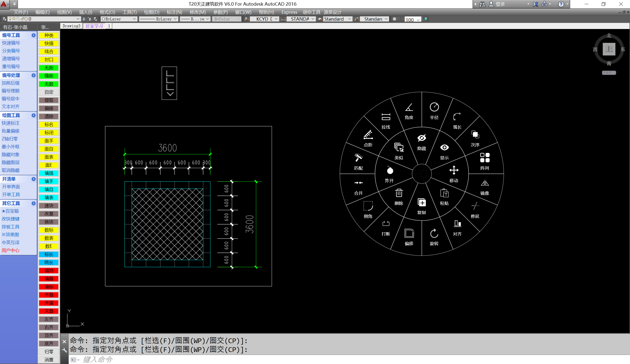630x364 pixels.
Task: Select the 半径 radius tool in radial menu
Action: coord(434,111)
